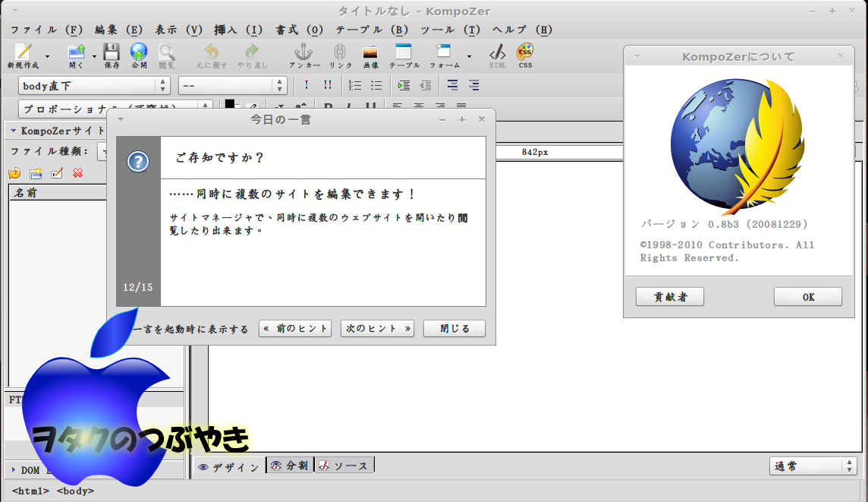Open the KompoZerについて window menu triangle
The width and height of the screenshot is (868, 502).
click(637, 56)
